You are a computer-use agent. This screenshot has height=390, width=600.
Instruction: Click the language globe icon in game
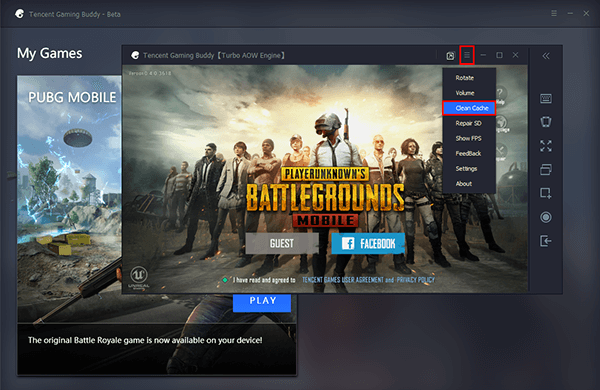(502, 124)
